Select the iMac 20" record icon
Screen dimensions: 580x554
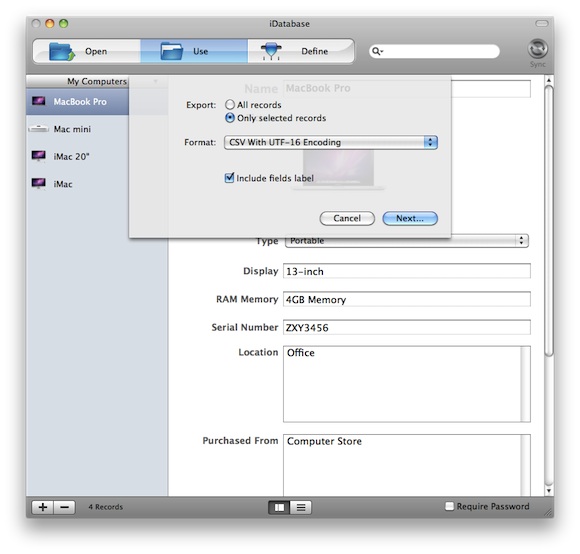[x=39, y=156]
